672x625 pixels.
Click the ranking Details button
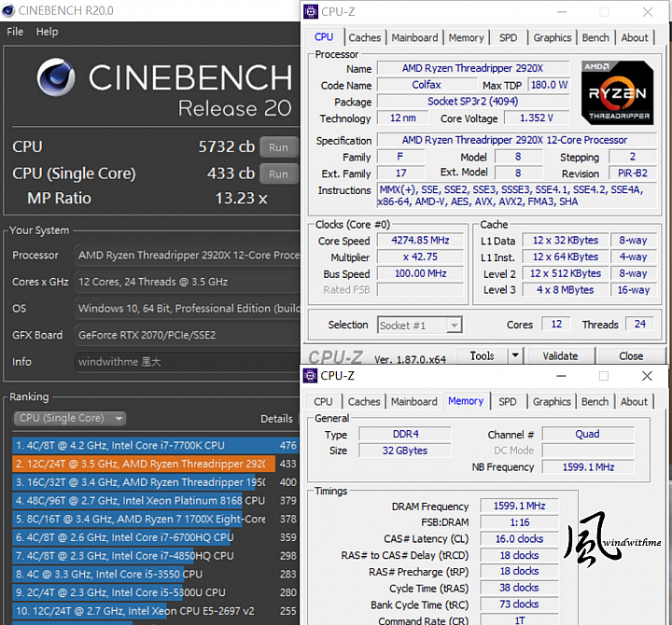tap(276, 419)
